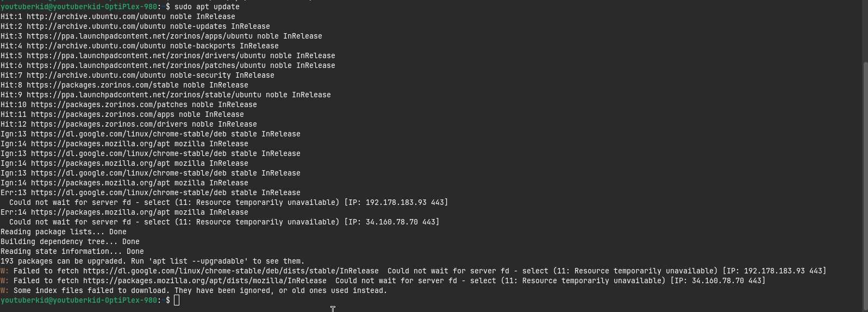
Task: Open the Hit:8 packages.zorinos.com/stable URL
Action: (x=103, y=85)
